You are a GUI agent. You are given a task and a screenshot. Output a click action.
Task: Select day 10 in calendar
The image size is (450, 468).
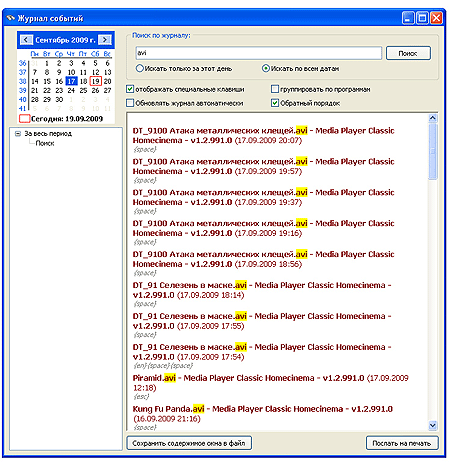click(71, 72)
